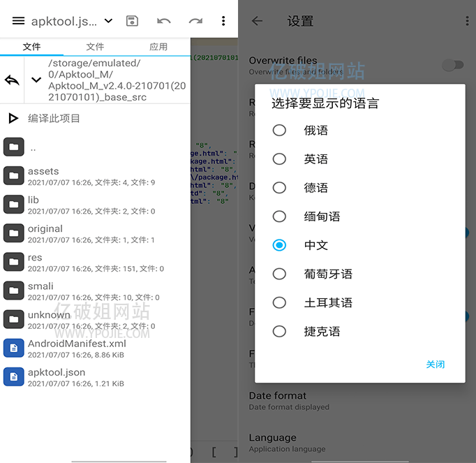Go back from 设置 screen

[257, 21]
